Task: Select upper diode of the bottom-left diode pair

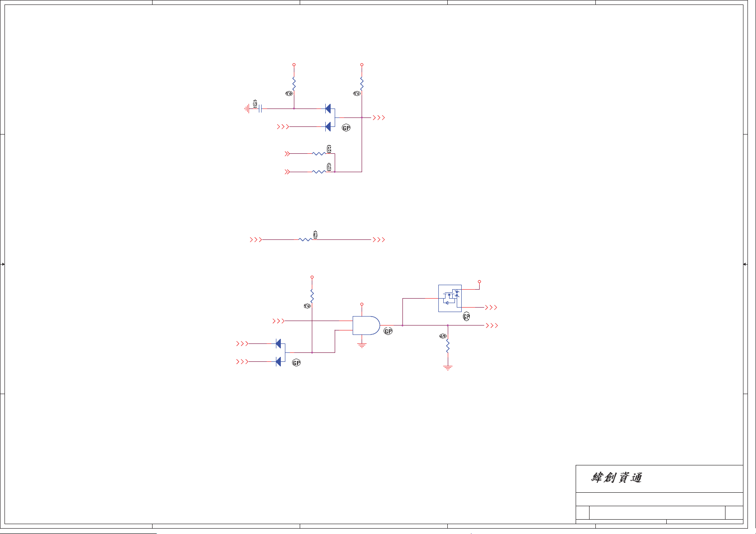Action: pyautogui.click(x=279, y=344)
